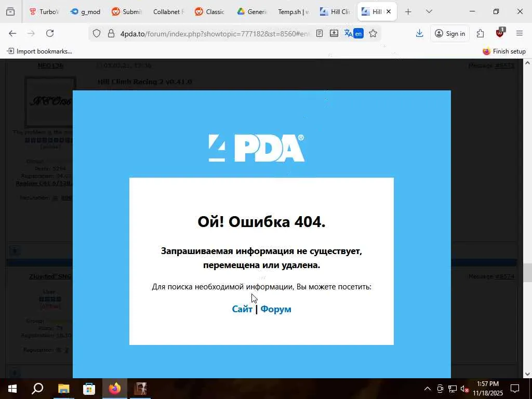The height and width of the screenshot is (399, 532).
Task: Switch to the Temp.sh tab
Action: [293, 11]
